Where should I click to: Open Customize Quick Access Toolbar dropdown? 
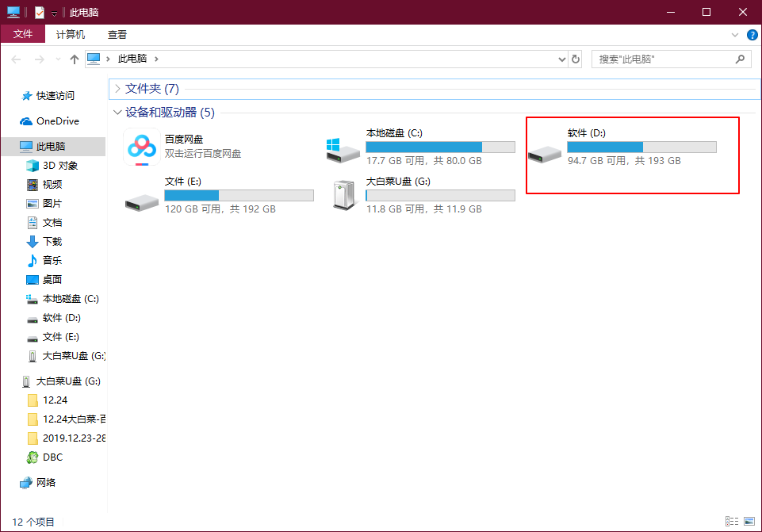[55, 13]
